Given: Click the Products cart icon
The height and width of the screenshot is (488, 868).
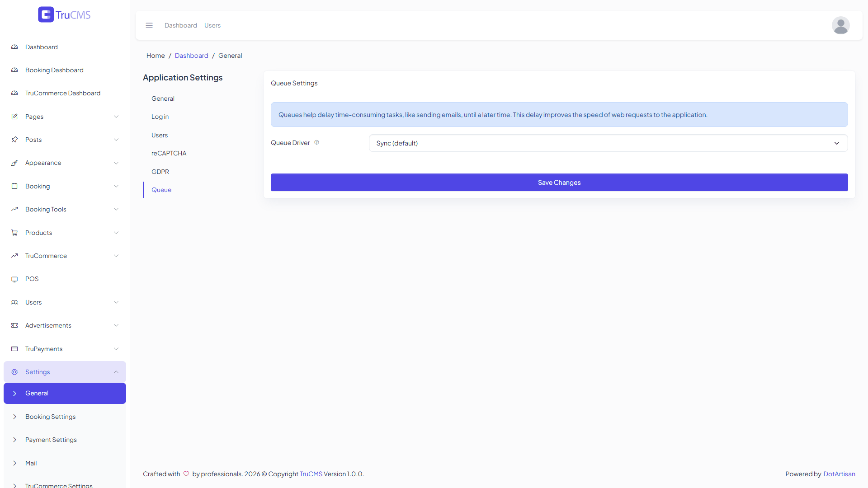Looking at the screenshot, I should pos(14,233).
